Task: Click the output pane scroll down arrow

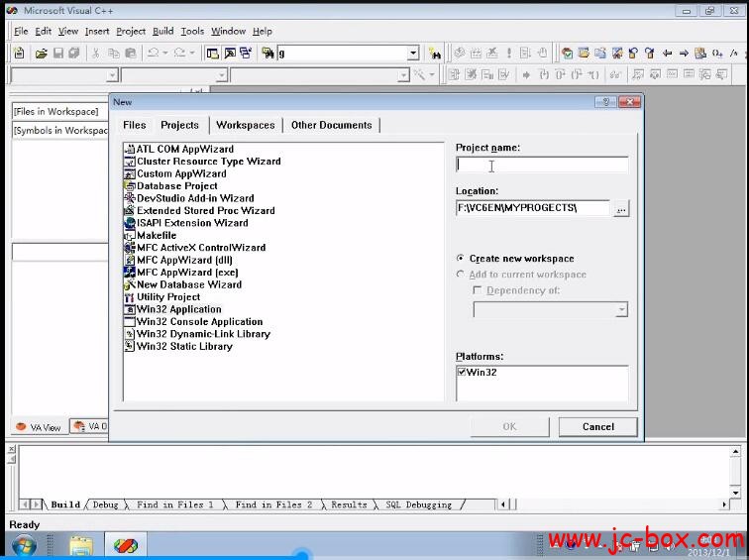Action: pos(735,493)
